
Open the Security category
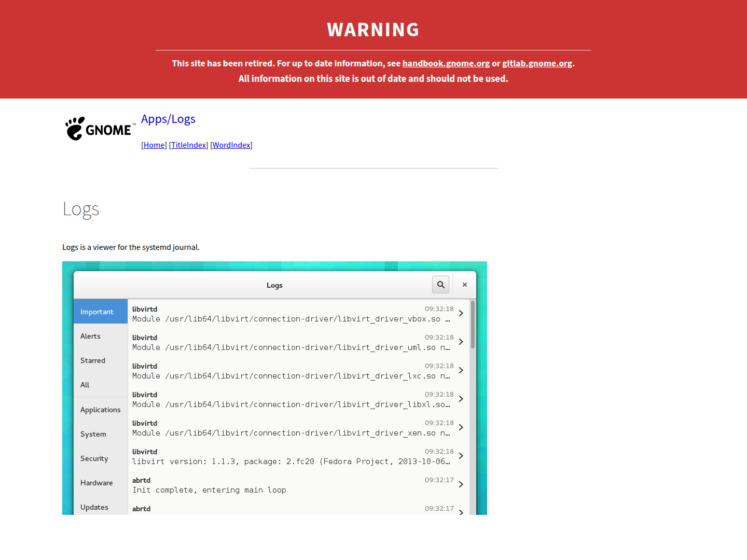click(x=101, y=458)
